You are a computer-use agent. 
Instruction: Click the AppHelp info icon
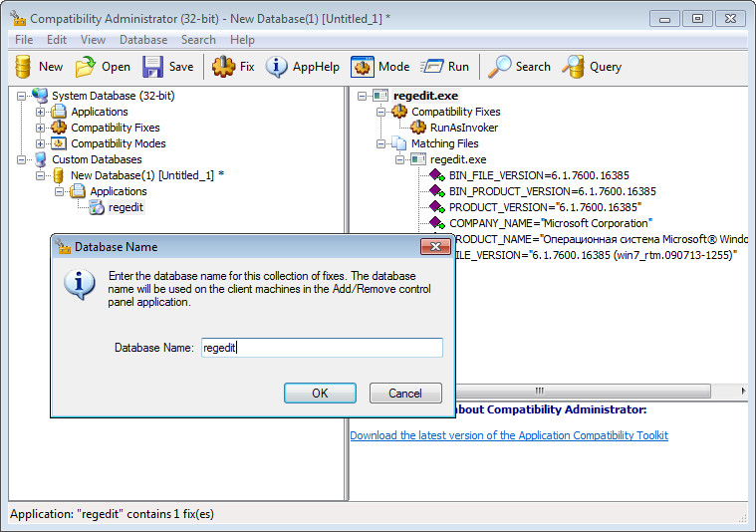pyautogui.click(x=276, y=67)
